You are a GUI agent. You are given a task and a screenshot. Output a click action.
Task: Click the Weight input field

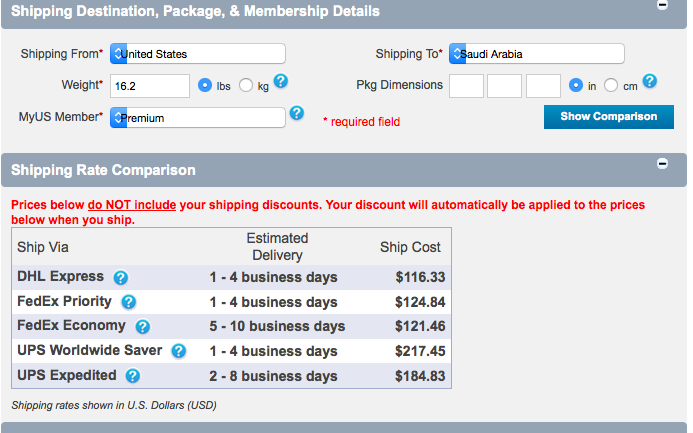(150, 86)
